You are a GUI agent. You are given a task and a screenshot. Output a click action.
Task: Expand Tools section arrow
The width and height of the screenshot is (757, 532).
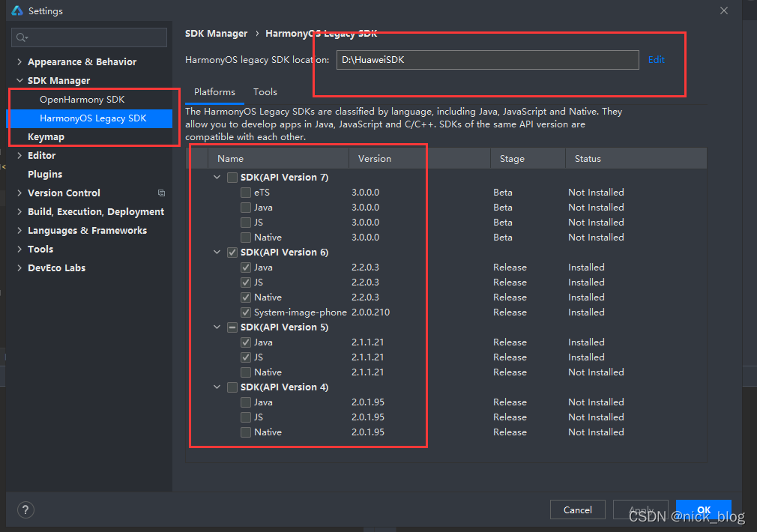[19, 249]
